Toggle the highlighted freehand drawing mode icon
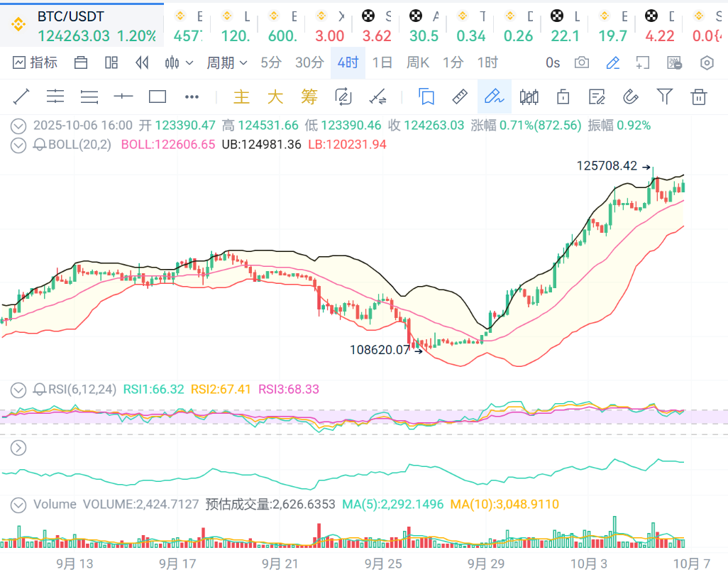Screen dimensions: 728x577 coord(494,97)
